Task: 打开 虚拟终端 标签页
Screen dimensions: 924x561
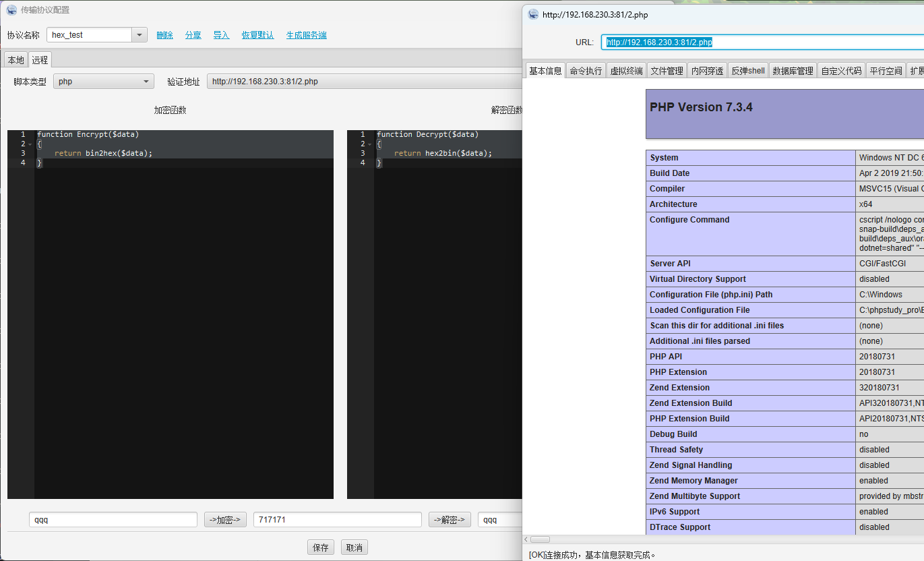Action: pyautogui.click(x=625, y=69)
